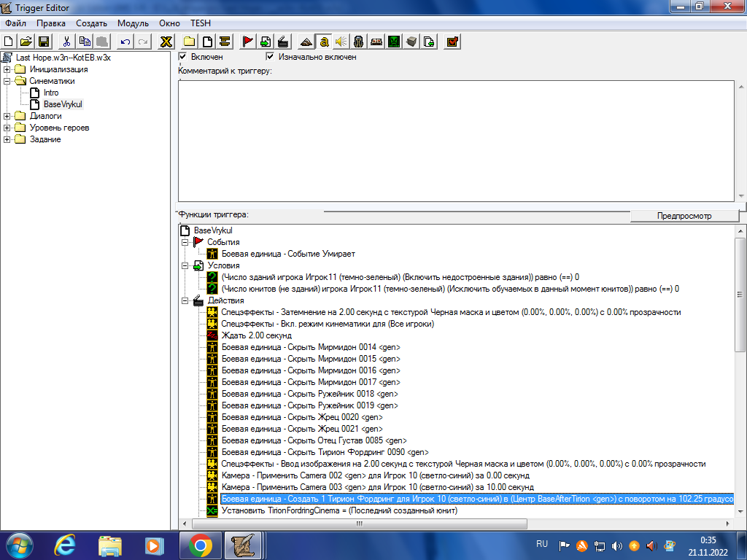
Task: Collapse the 'События' section
Action: [185, 242]
